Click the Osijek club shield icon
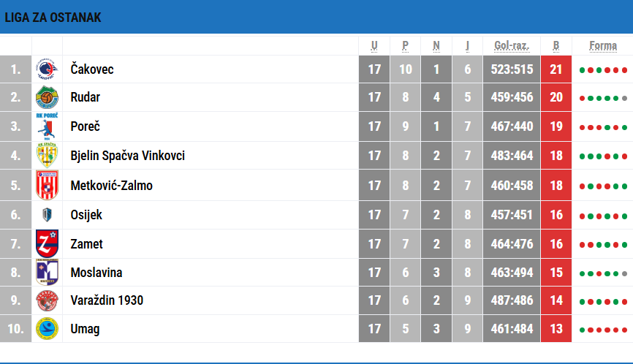This screenshot has height=364, width=633. (x=47, y=215)
